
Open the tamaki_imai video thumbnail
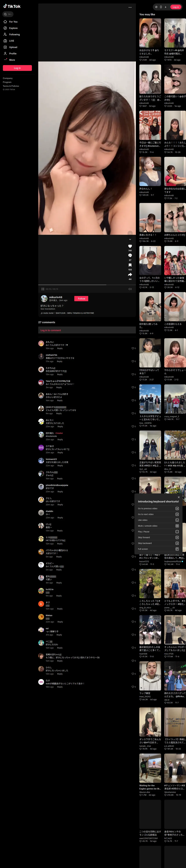point(150,722)
